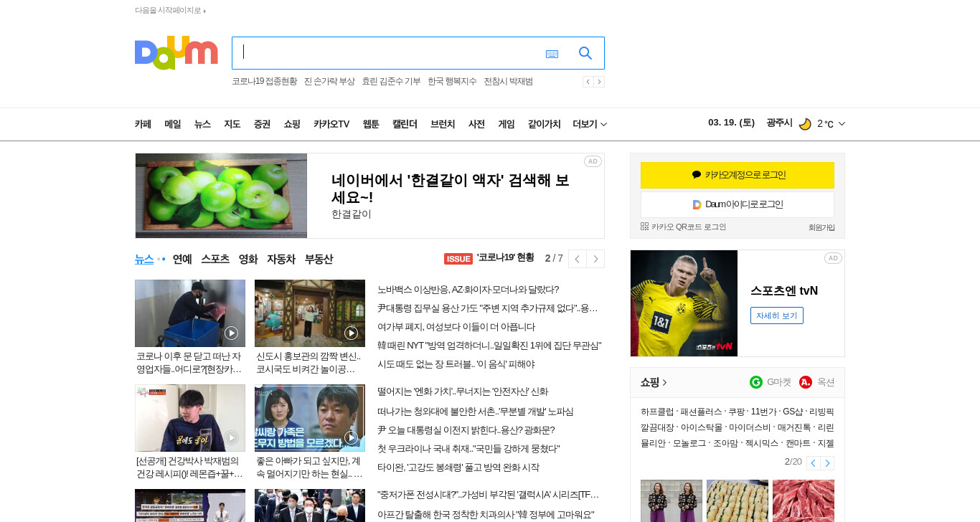980x522 pixels.
Task: Show next trending search keywords
Action: click(599, 82)
